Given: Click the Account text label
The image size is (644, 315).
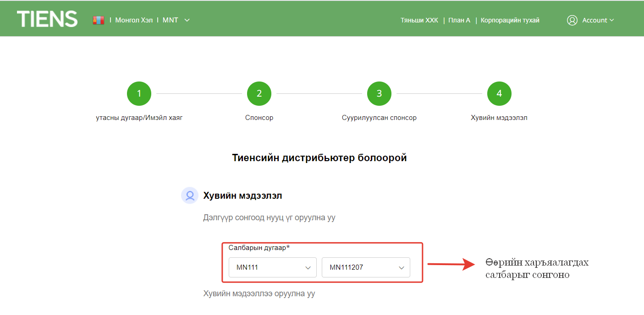Looking at the screenshot, I should coord(594,20).
